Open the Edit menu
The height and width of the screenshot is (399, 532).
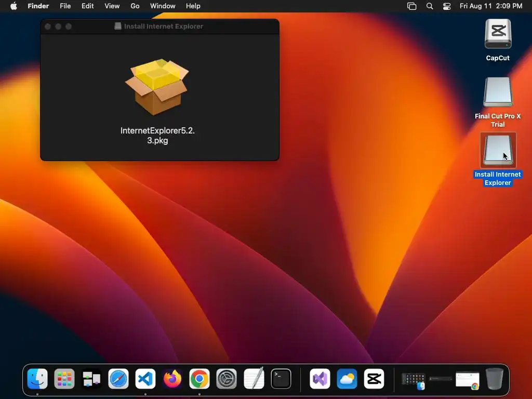click(x=87, y=6)
